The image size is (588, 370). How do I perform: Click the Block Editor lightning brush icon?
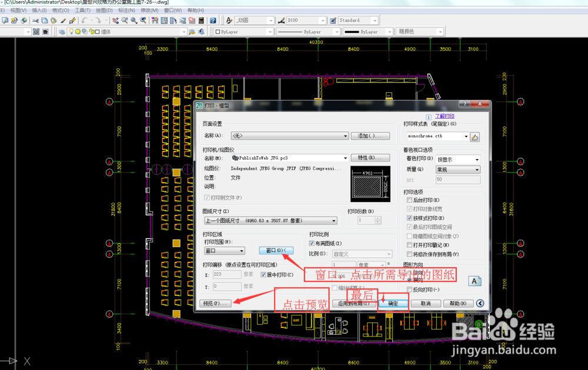tap(72, 20)
